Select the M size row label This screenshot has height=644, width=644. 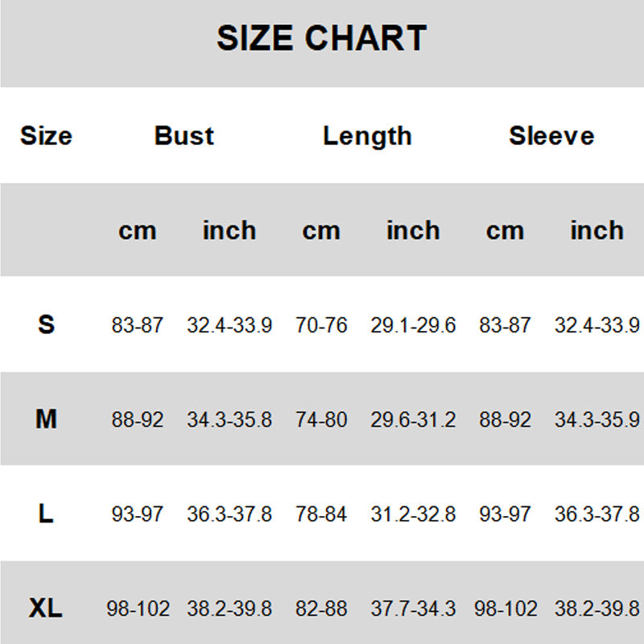46,419
